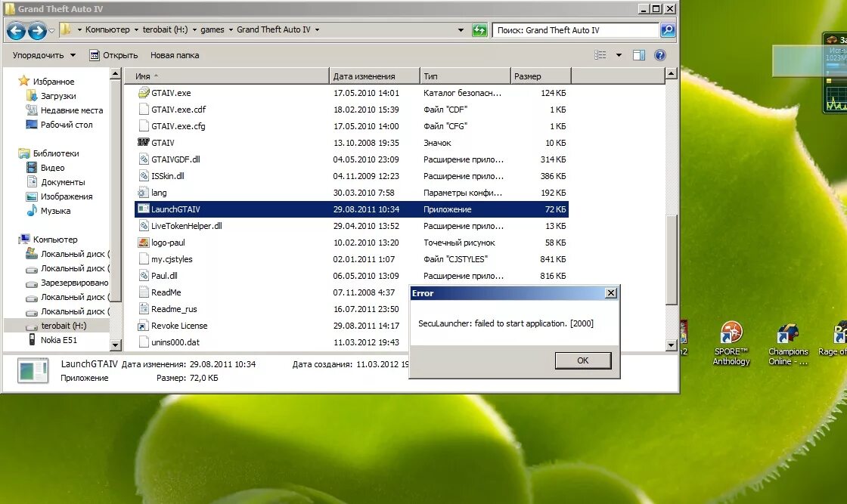This screenshot has height=504, width=847.
Task: Select the GTAIV.exe.cfg file
Action: click(x=178, y=126)
